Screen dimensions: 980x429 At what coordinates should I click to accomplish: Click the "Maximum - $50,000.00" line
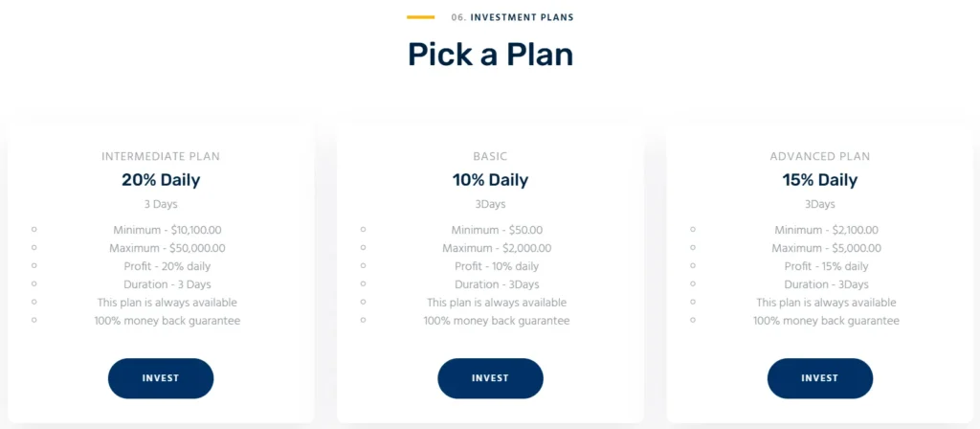pos(167,248)
